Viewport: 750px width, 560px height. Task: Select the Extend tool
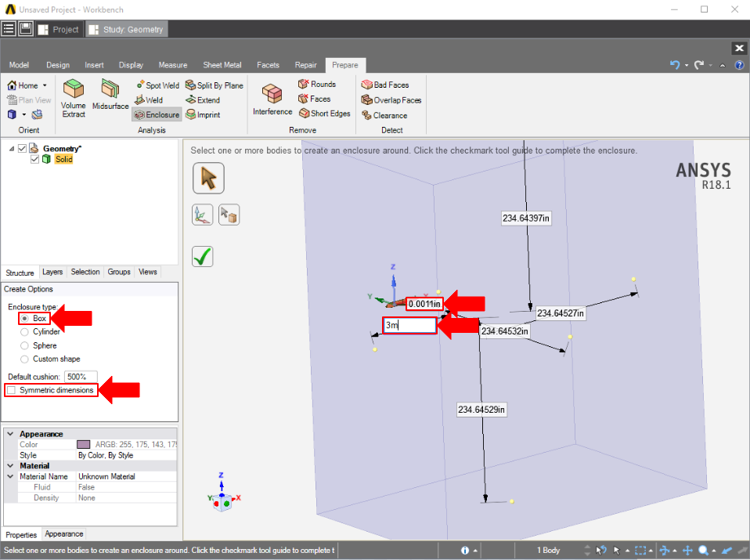click(203, 99)
